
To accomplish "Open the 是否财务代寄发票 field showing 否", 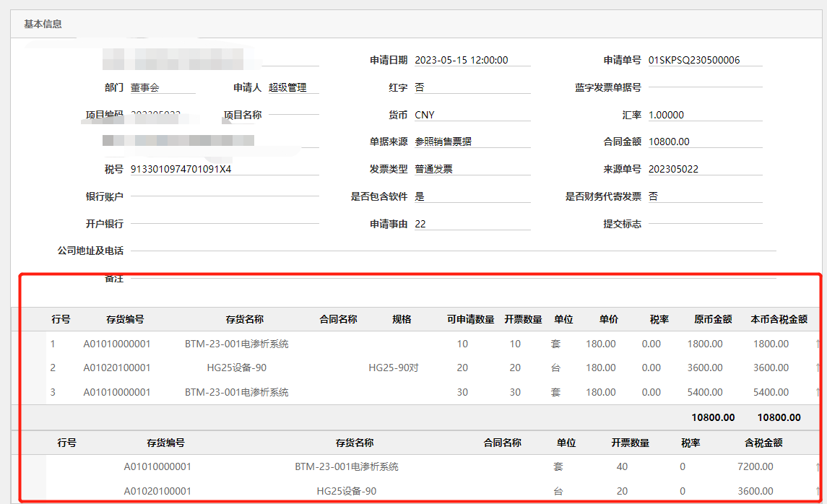I will 705,196.
